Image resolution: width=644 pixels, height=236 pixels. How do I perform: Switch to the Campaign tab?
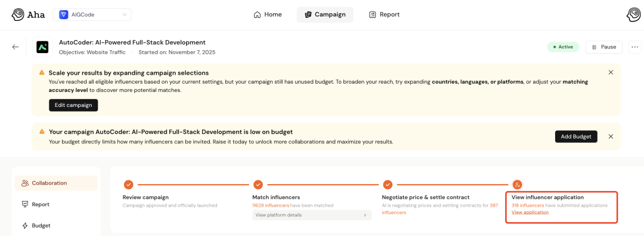pyautogui.click(x=325, y=14)
